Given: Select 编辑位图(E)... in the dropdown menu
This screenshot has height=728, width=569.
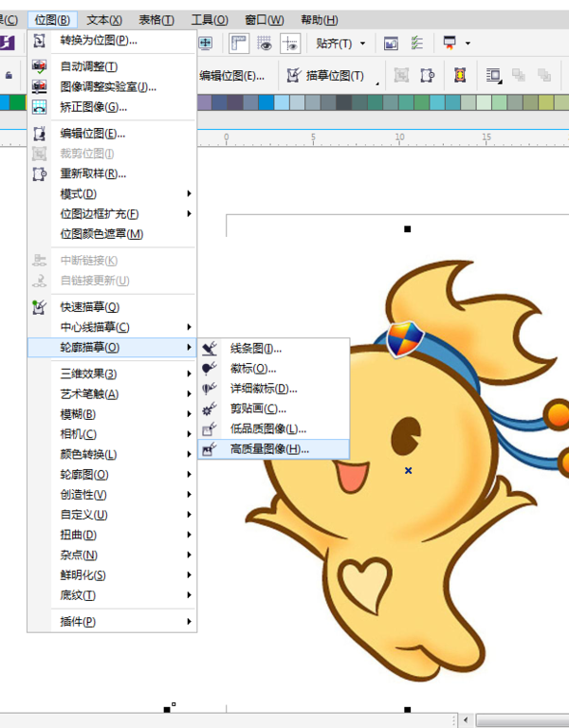Looking at the screenshot, I should (112, 135).
